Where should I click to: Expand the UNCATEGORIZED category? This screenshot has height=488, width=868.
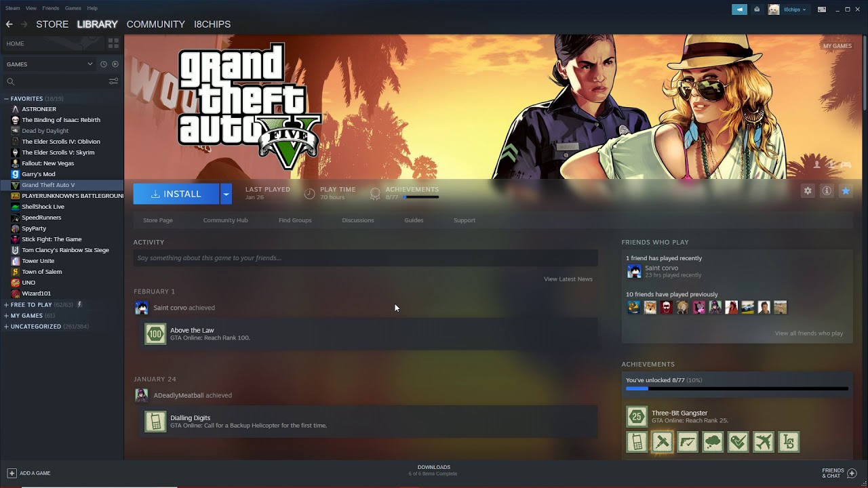point(7,327)
